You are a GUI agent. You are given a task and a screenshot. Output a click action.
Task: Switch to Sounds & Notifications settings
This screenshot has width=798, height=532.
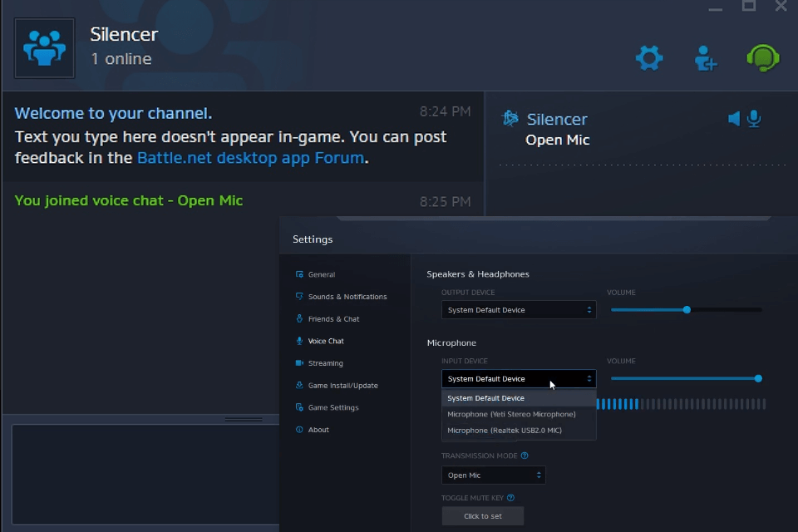click(x=342, y=296)
